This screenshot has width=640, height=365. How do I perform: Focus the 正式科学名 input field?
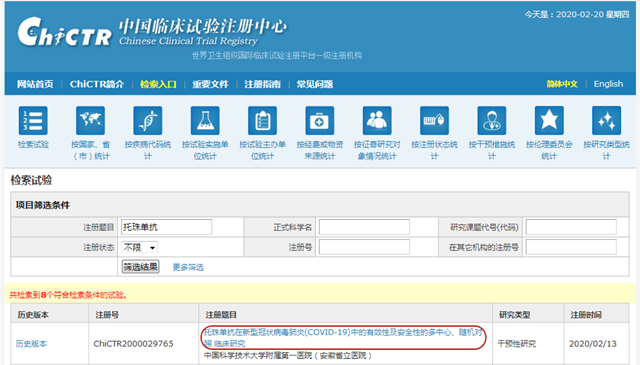pyautogui.click(x=364, y=227)
